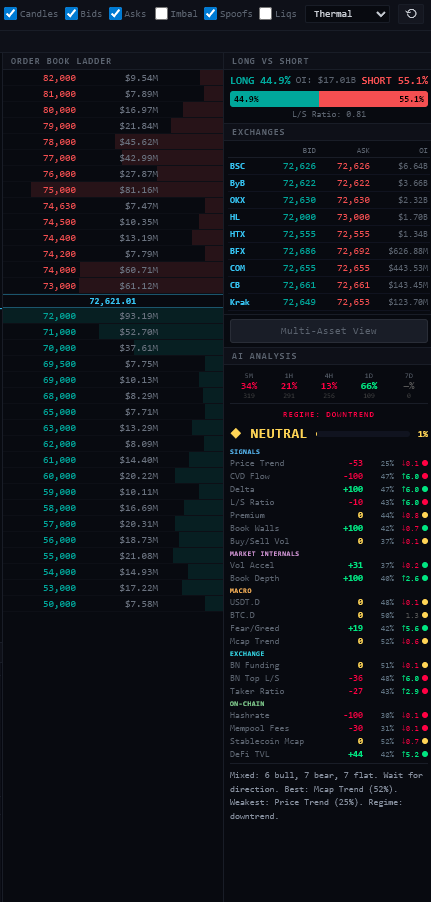Screen dimensions: 431x902
Task: Click the Book Depth row
Action: click(329, 578)
